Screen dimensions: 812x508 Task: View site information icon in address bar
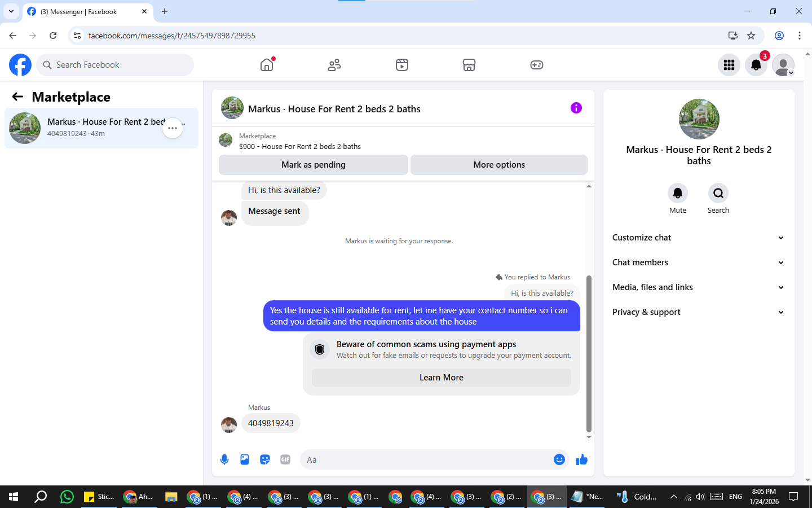click(x=77, y=36)
